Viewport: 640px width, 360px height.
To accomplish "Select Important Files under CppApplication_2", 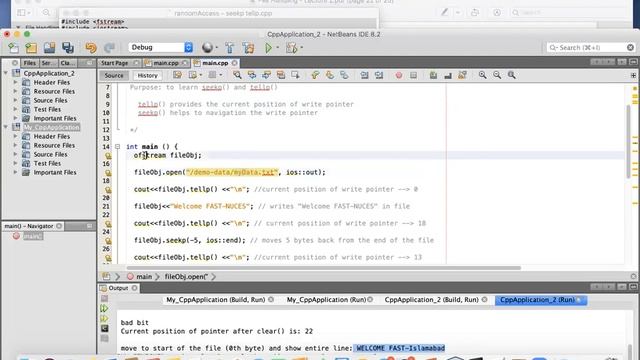I will (55, 118).
